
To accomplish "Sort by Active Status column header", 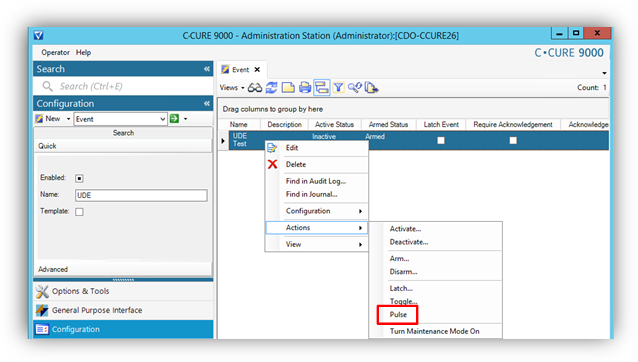I will [334, 124].
